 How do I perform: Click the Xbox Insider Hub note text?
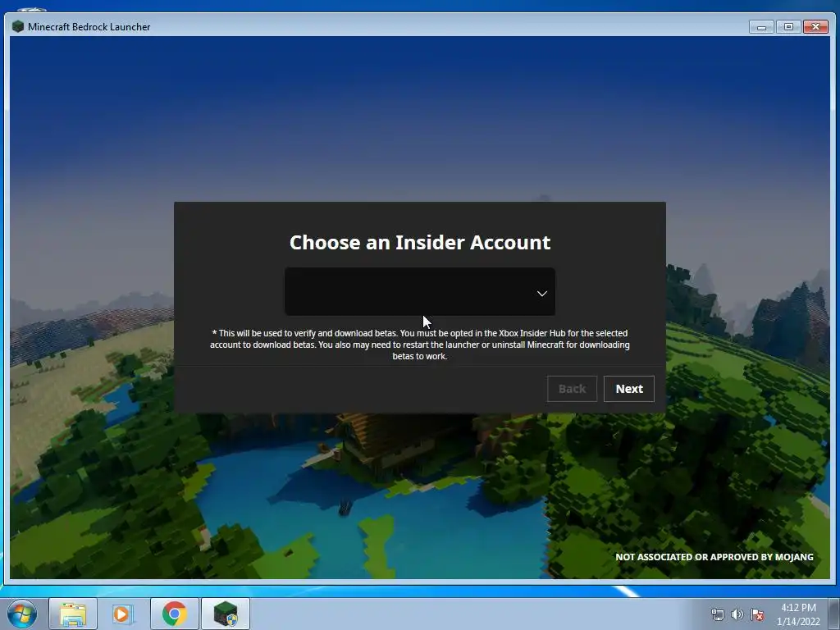pos(419,345)
